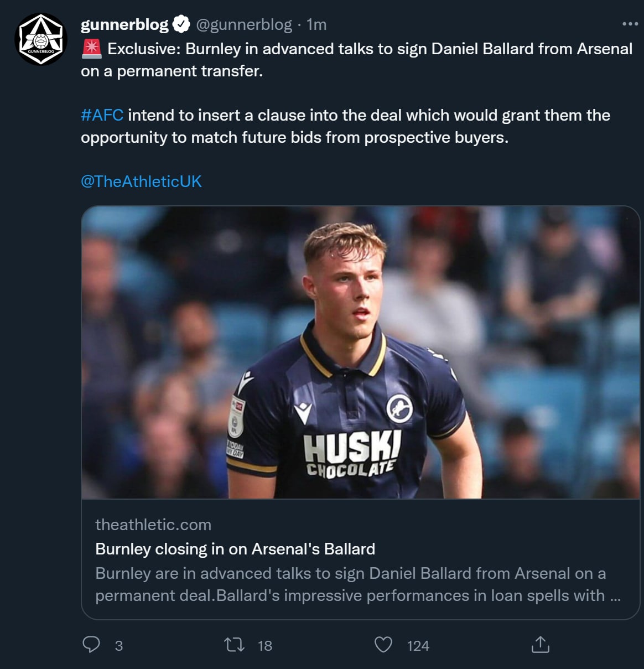Image resolution: width=644 pixels, height=669 pixels.
Task: Click the 124 likes count
Action: tap(418, 646)
